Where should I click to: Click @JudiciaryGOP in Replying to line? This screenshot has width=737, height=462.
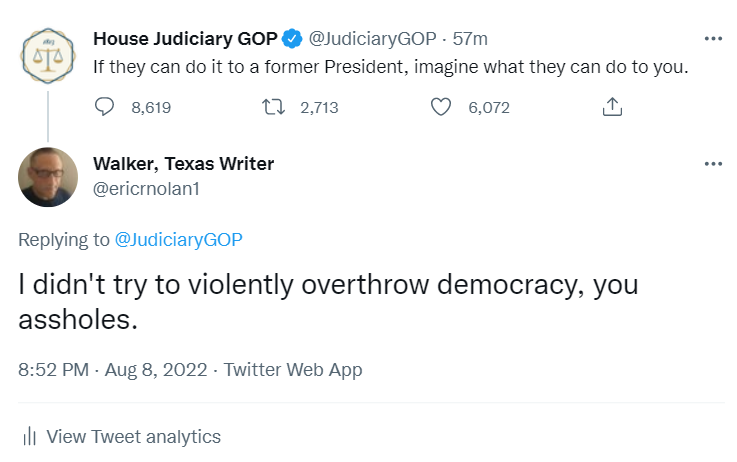(x=179, y=239)
